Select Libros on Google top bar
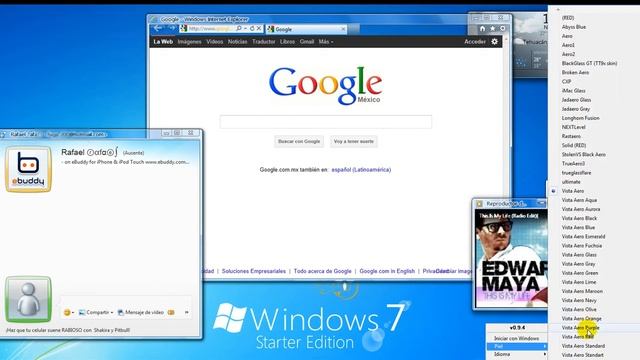The height and width of the screenshot is (360, 640). [x=287, y=42]
